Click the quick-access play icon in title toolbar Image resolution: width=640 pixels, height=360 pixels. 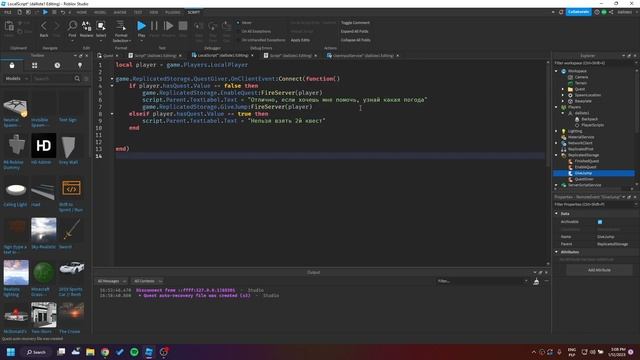tap(45, 12)
